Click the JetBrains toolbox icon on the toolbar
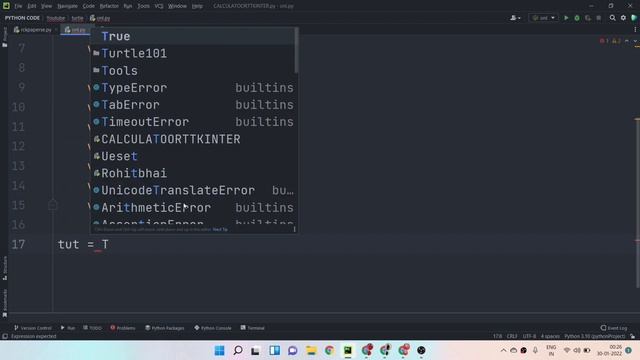This screenshot has width=640, height=360. (x=634, y=18)
